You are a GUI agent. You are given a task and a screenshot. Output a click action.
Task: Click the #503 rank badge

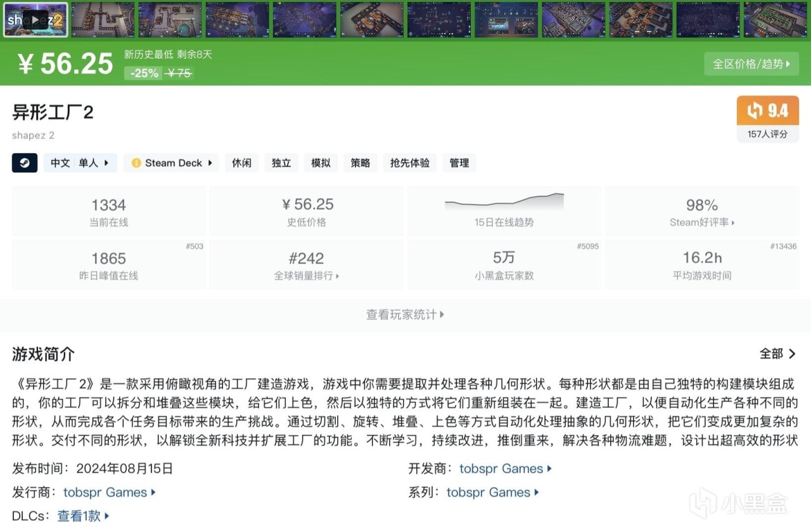pyautogui.click(x=195, y=246)
